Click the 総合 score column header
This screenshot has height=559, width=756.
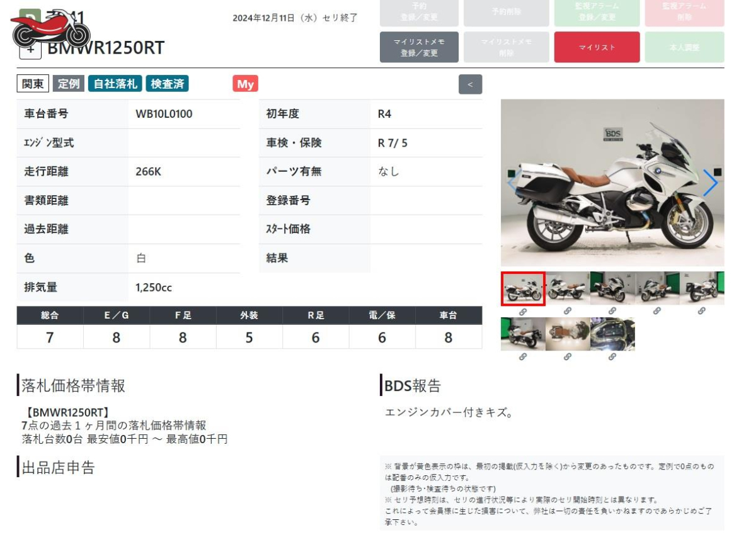(50, 315)
